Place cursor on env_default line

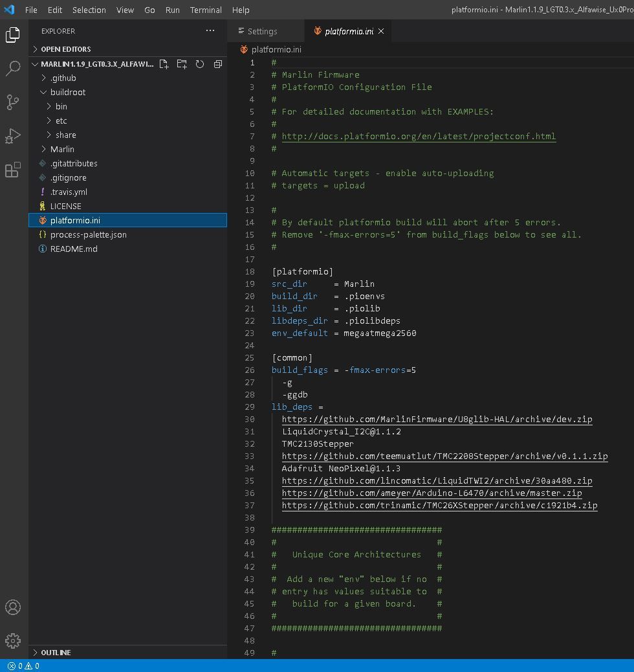[x=344, y=333]
